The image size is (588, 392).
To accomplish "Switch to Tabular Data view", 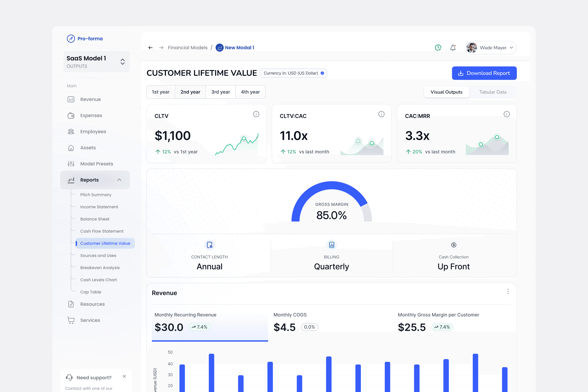I will tap(492, 92).
